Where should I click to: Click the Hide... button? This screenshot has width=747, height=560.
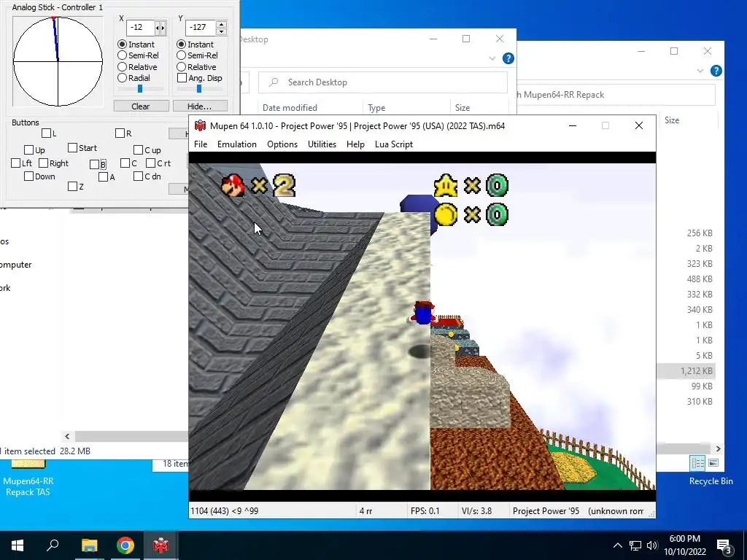coord(200,106)
